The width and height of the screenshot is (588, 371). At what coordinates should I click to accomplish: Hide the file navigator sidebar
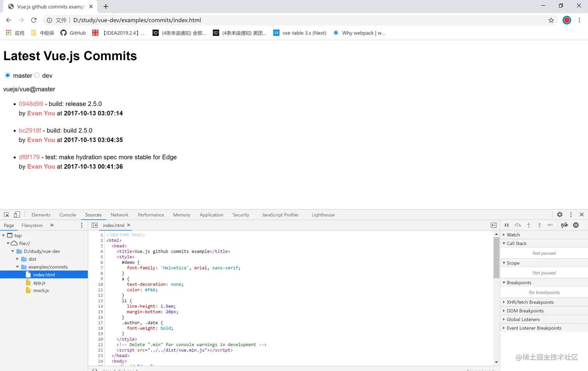94,225
